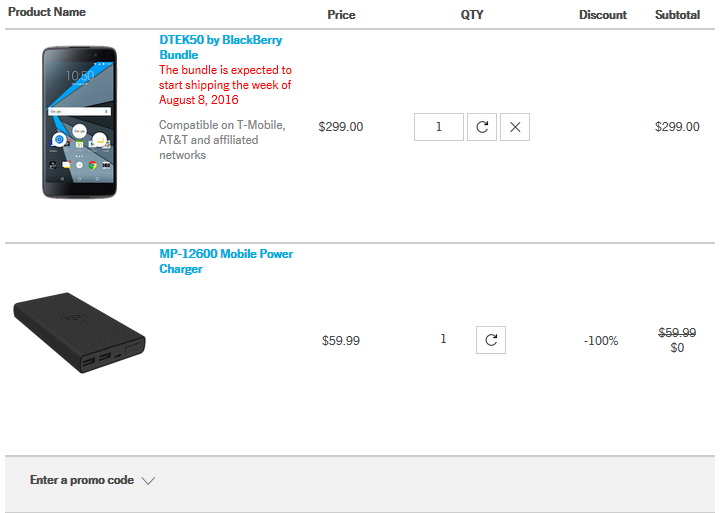Image resolution: width=727 pixels, height=513 pixels.
Task: Click the -100% discount value
Action: (x=601, y=341)
